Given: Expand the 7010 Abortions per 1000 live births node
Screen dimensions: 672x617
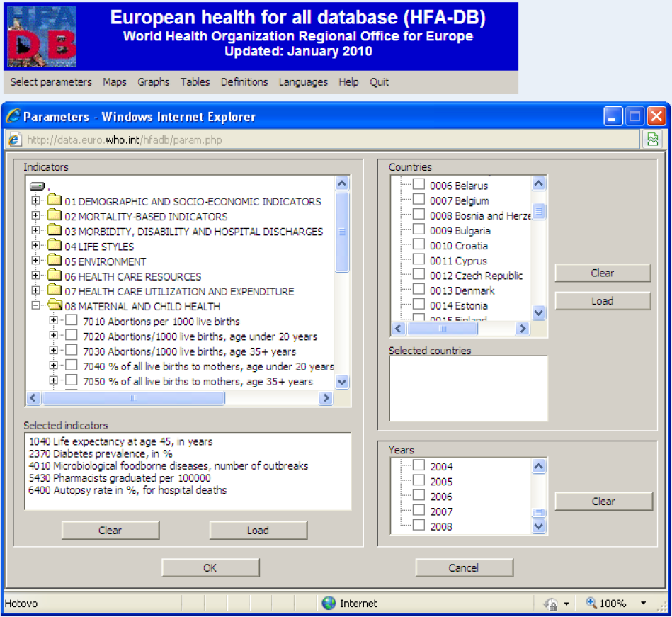Looking at the screenshot, I should coord(53,320).
